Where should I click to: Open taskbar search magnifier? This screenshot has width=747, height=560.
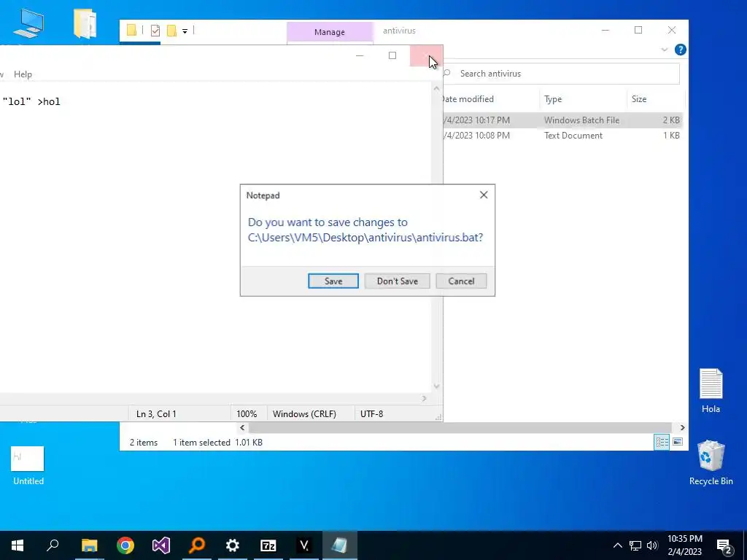click(x=53, y=545)
